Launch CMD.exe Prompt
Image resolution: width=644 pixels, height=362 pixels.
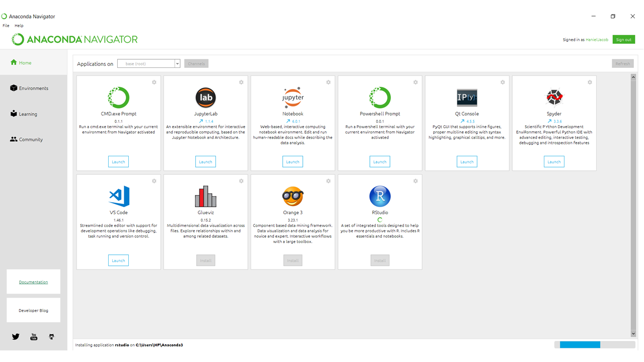(118, 162)
